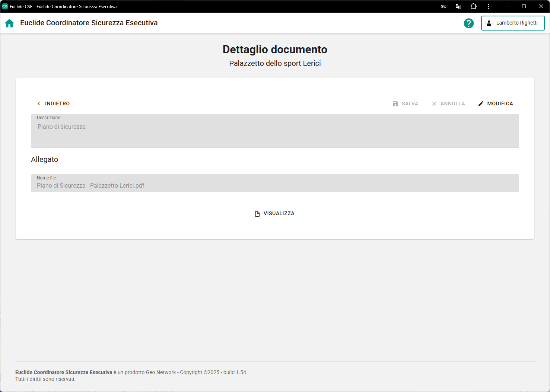Open help with the question mark icon
Viewport: 550px width, 392px height.
click(468, 23)
